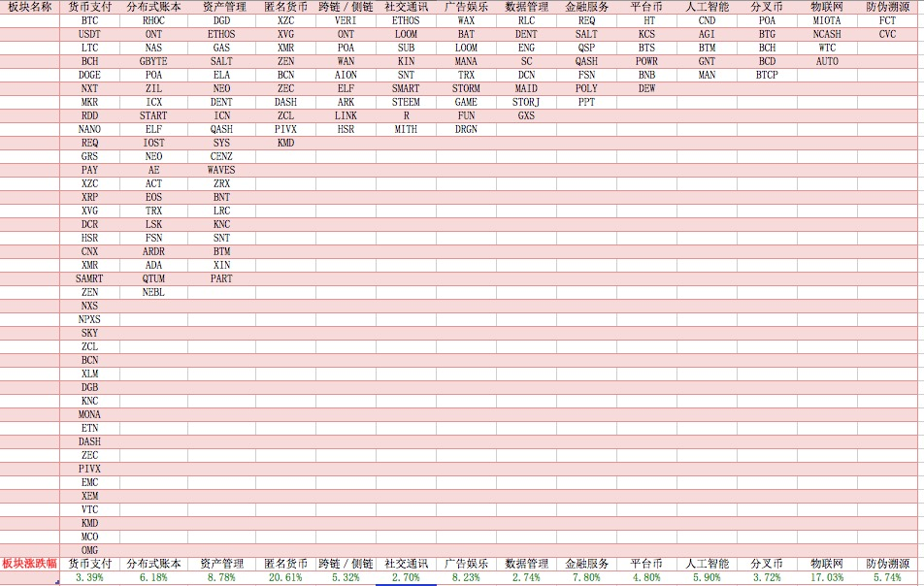Select the 板块名称 header cell
Screen dimensions: 924x586
29,7
